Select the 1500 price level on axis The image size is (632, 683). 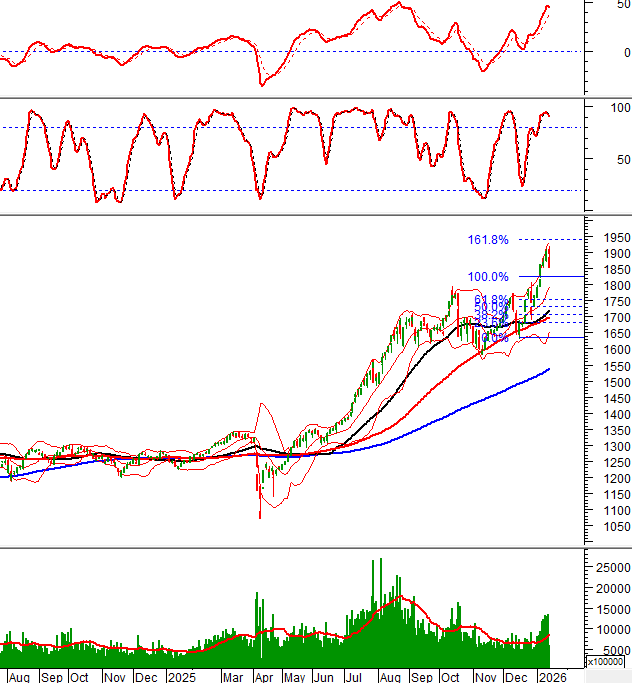613,383
